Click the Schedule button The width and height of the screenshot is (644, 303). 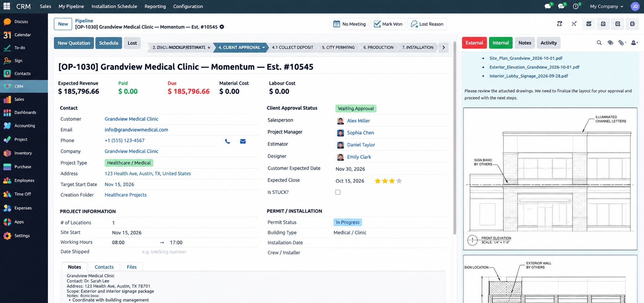[x=109, y=43]
